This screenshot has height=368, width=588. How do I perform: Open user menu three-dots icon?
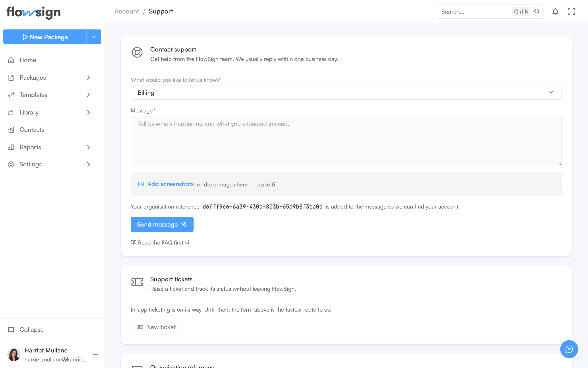click(x=95, y=354)
